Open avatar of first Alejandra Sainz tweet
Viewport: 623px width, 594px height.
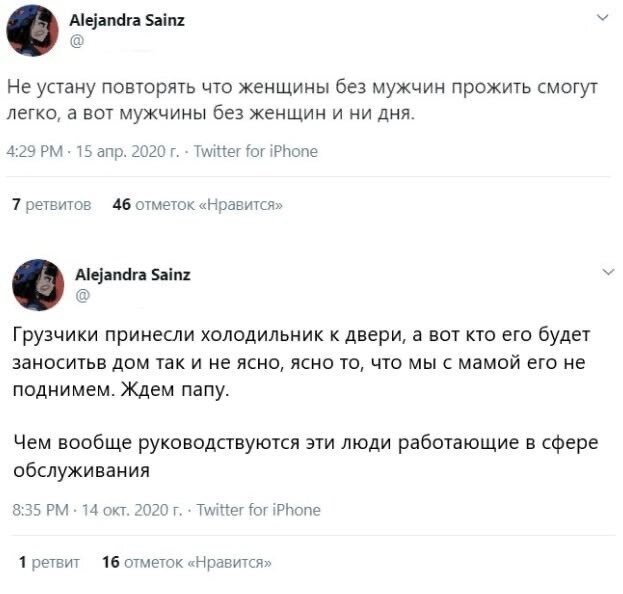tap(32, 31)
